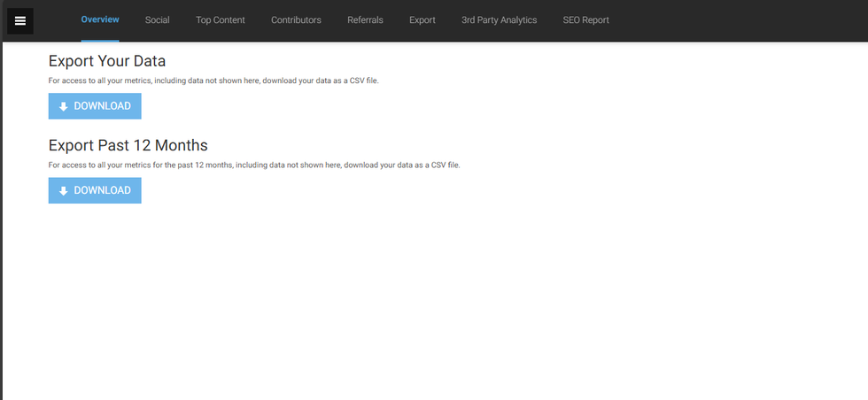Click the Export Your Data heading
Image resolution: width=868 pixels, height=400 pixels.
tap(107, 61)
